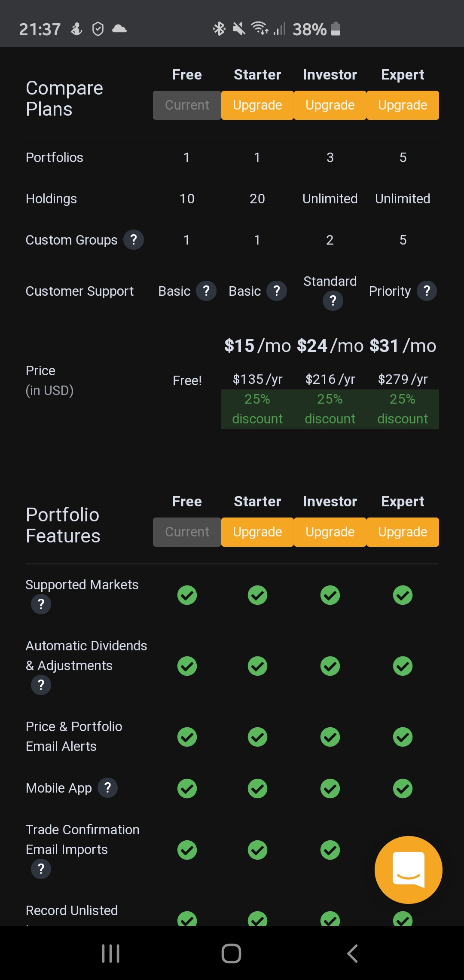Open Trade Confirmation Email Imports help icon
Image resolution: width=464 pixels, height=980 pixels.
[41, 869]
